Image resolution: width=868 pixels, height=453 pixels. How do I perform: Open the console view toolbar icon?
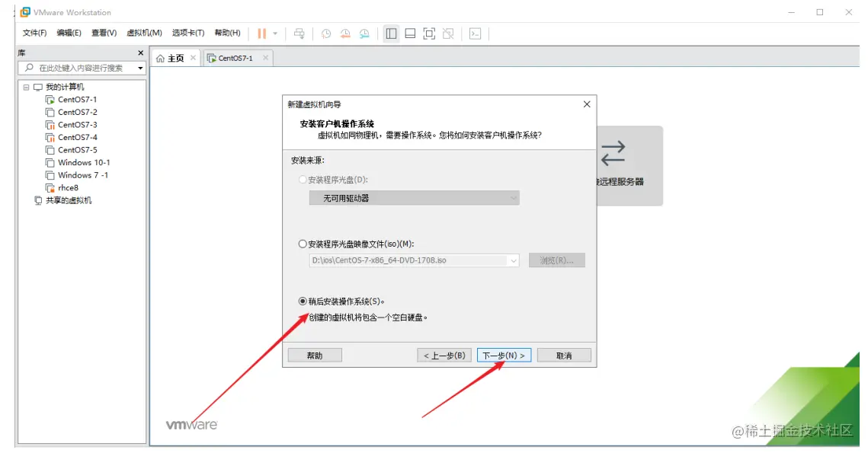[x=475, y=33]
